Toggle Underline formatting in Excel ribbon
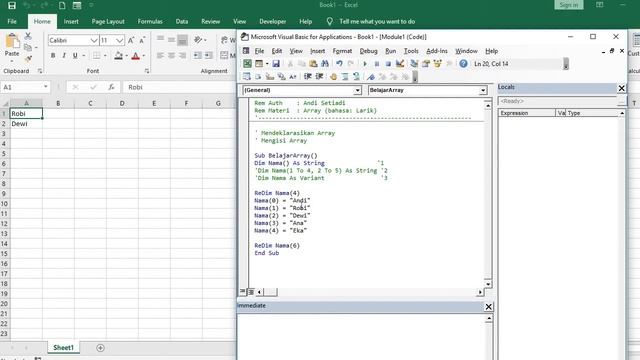640x360 pixels. (x=75, y=56)
